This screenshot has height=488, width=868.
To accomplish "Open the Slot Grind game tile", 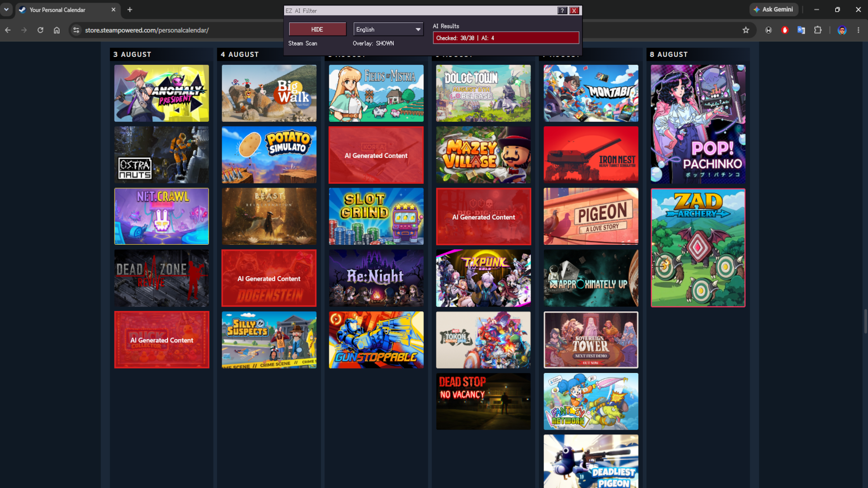I will click(376, 216).
